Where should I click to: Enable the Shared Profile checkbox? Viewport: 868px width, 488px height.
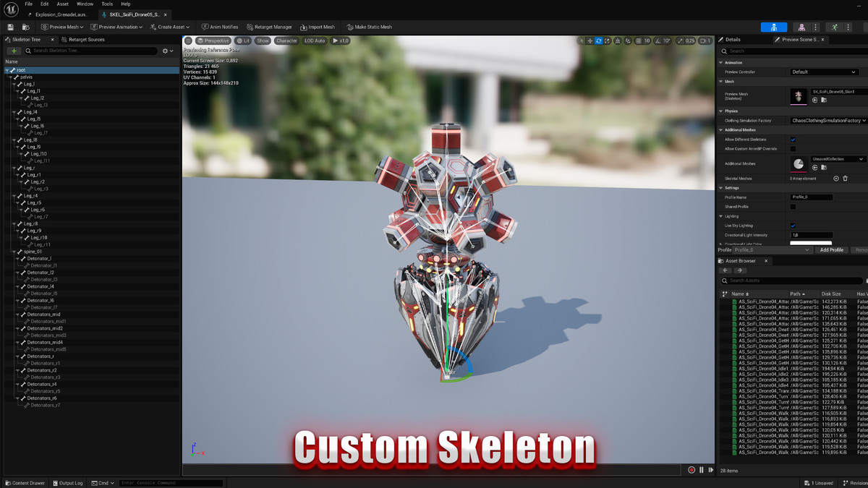coord(793,207)
